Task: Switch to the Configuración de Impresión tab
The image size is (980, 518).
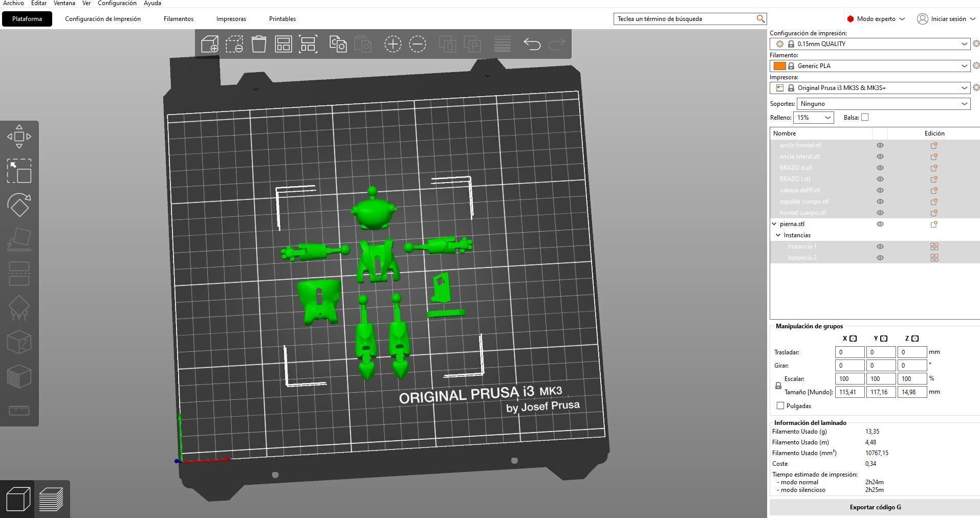Action: click(103, 19)
